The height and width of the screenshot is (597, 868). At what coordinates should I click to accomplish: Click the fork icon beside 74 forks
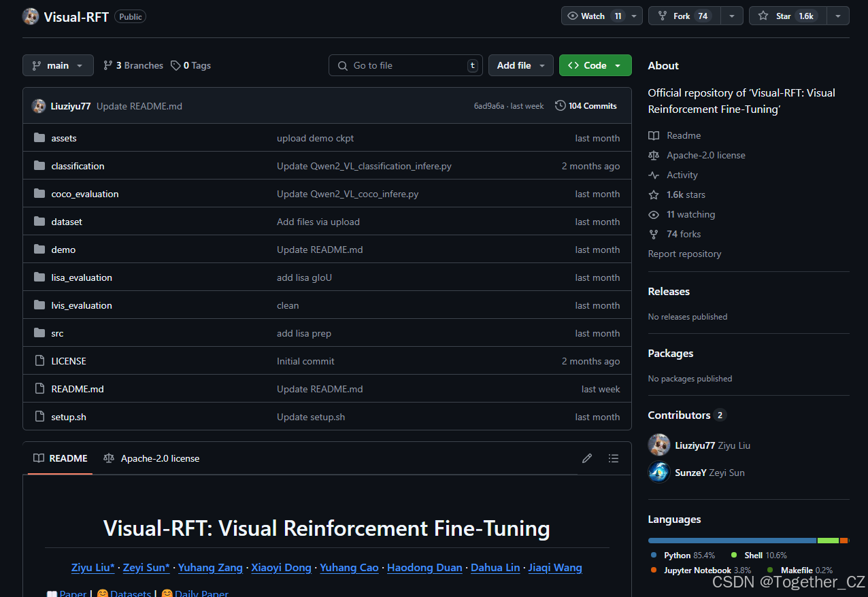click(x=654, y=234)
